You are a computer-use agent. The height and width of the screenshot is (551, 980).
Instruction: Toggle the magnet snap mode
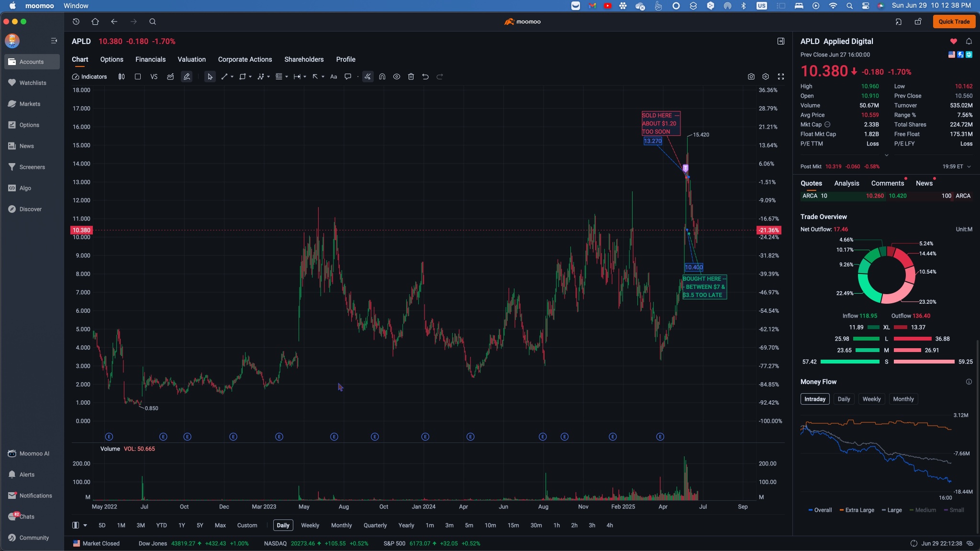[x=382, y=77]
